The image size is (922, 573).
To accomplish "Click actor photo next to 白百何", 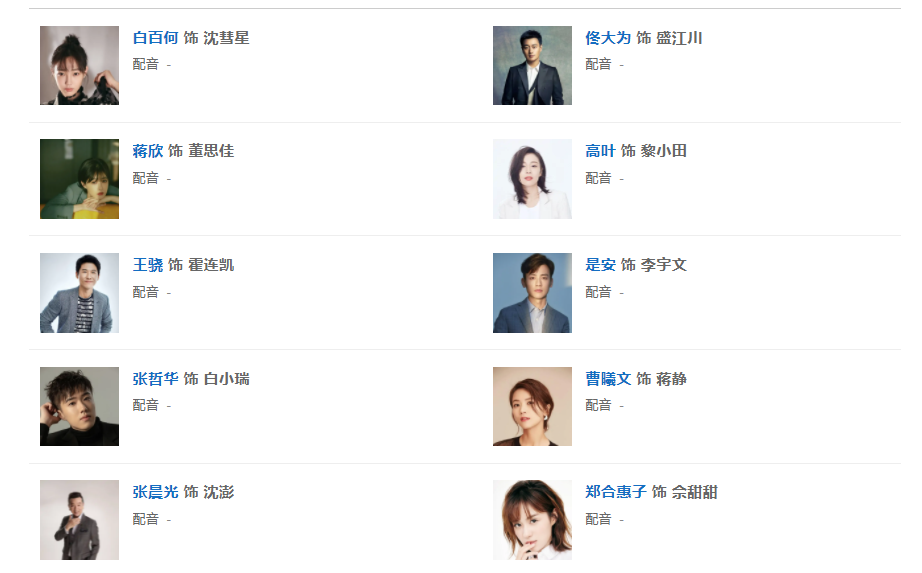I will 79,66.
